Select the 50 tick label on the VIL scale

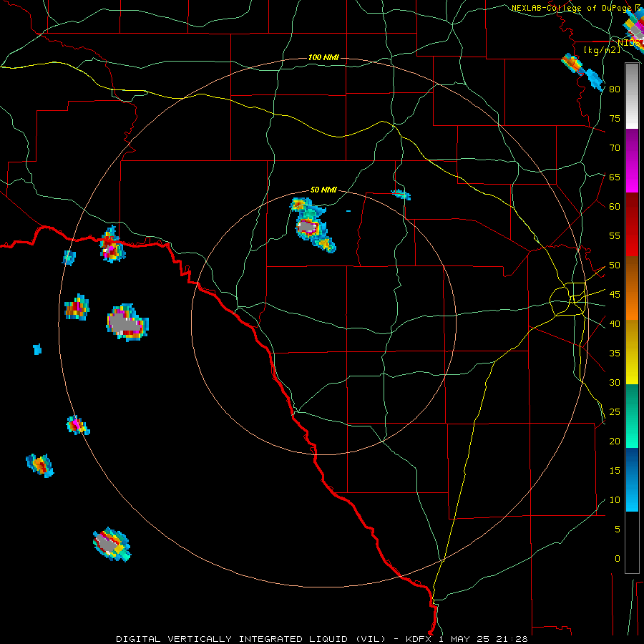[615, 265]
